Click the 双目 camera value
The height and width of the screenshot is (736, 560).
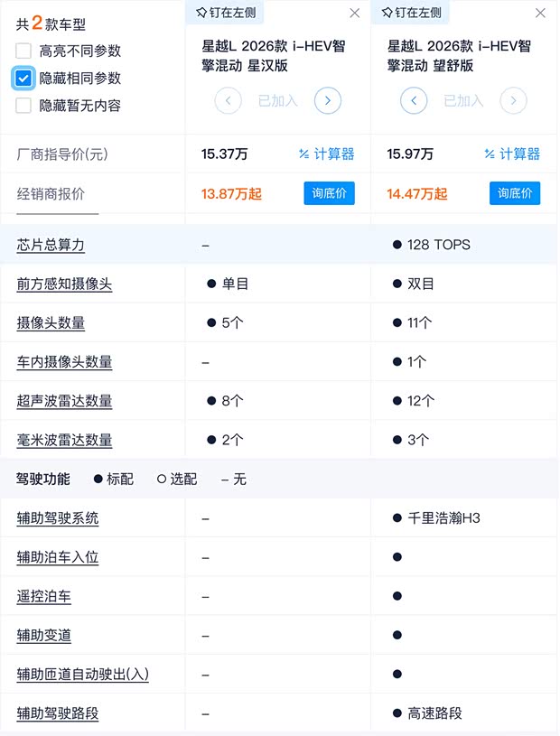coord(421,284)
